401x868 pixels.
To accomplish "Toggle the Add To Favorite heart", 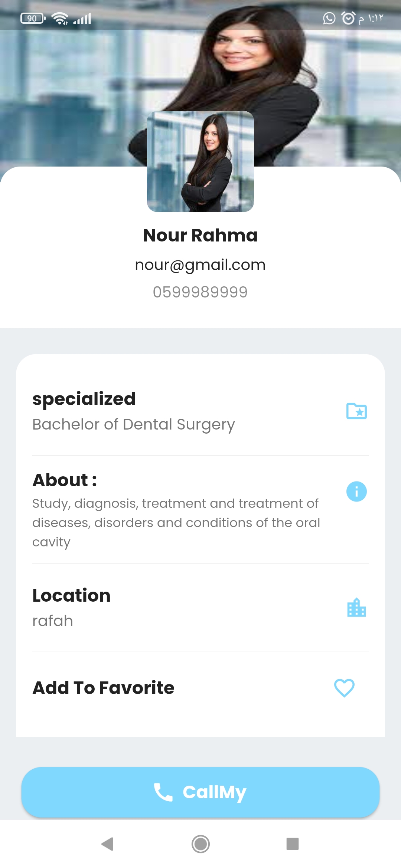I will (x=344, y=688).
